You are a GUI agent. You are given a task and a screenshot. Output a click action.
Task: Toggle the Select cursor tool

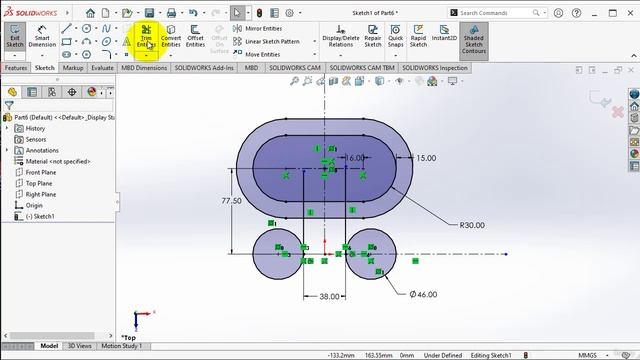click(237, 13)
